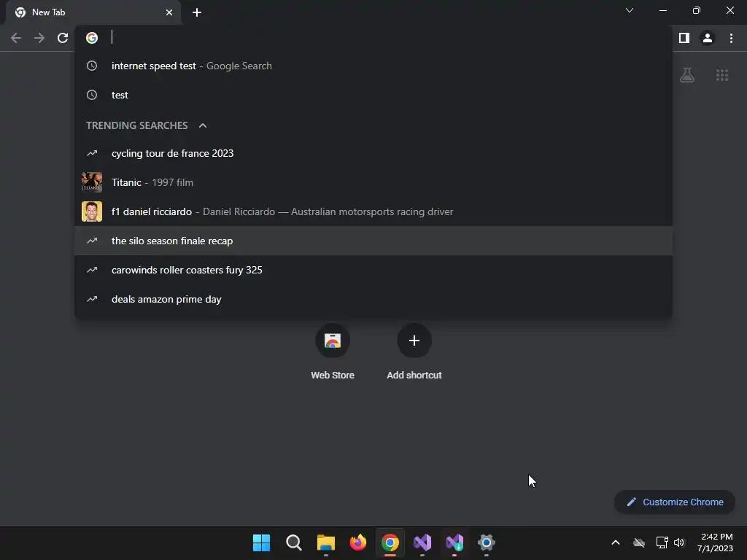Click the browser back arrow
Viewport: 747px width, 560px height.
point(16,38)
